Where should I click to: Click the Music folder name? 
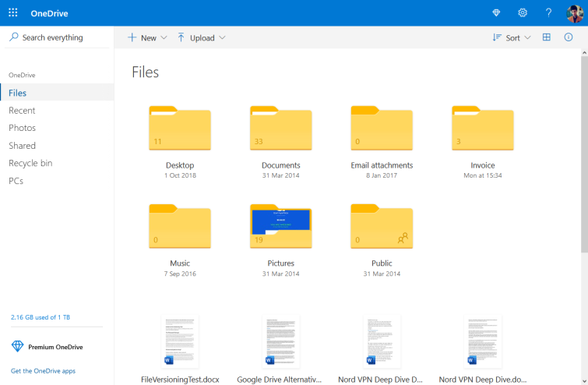click(180, 263)
